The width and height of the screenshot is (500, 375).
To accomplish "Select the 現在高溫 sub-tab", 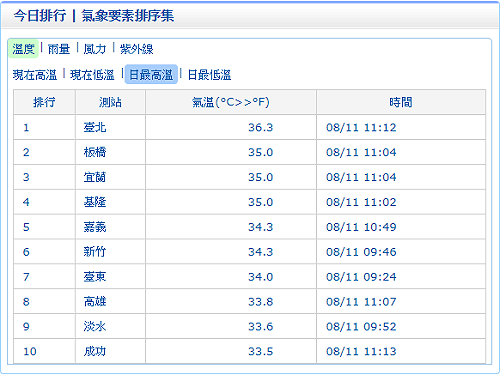I will [35, 75].
